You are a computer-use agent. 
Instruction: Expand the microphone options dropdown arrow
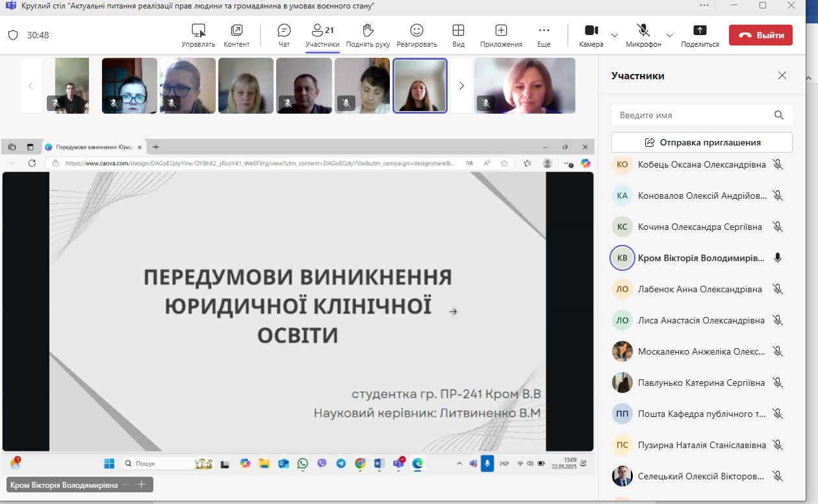coord(670,35)
